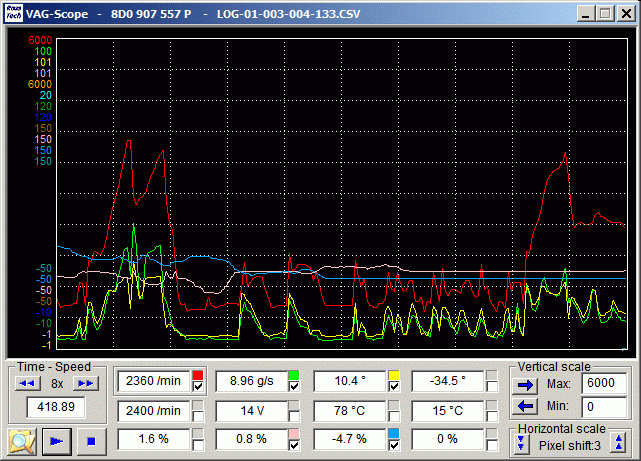This screenshot has width=641, height=461.
Task: Select the 0.8 % value field
Action: pos(251,439)
